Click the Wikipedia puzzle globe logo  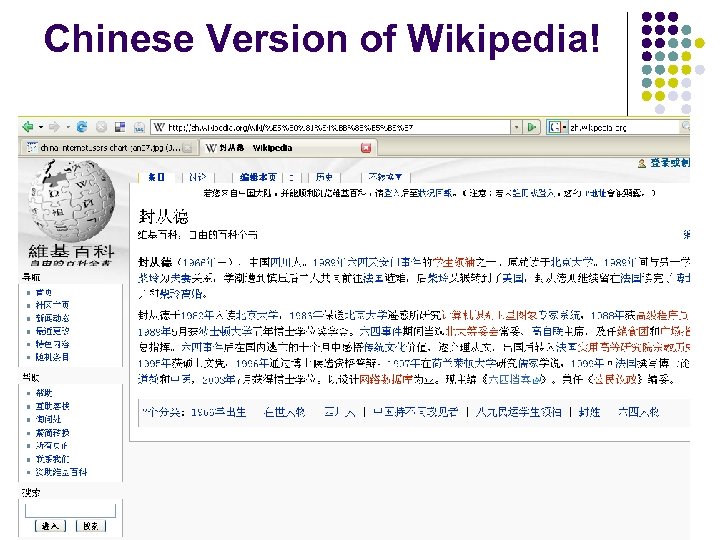[x=71, y=200]
